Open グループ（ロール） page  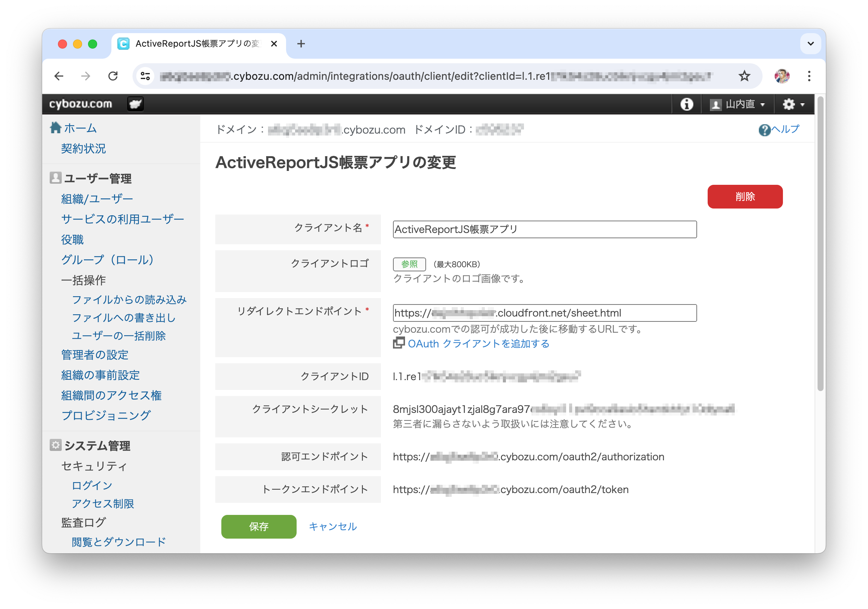click(x=109, y=260)
